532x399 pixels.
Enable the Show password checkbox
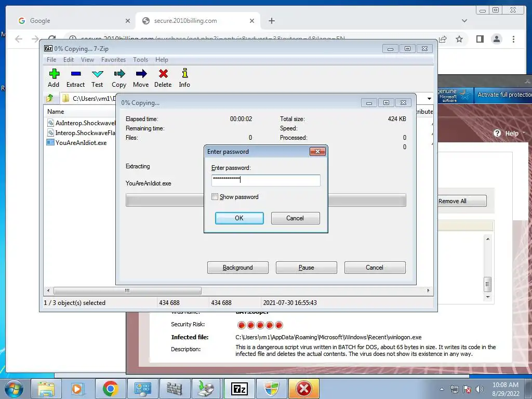coord(215,197)
